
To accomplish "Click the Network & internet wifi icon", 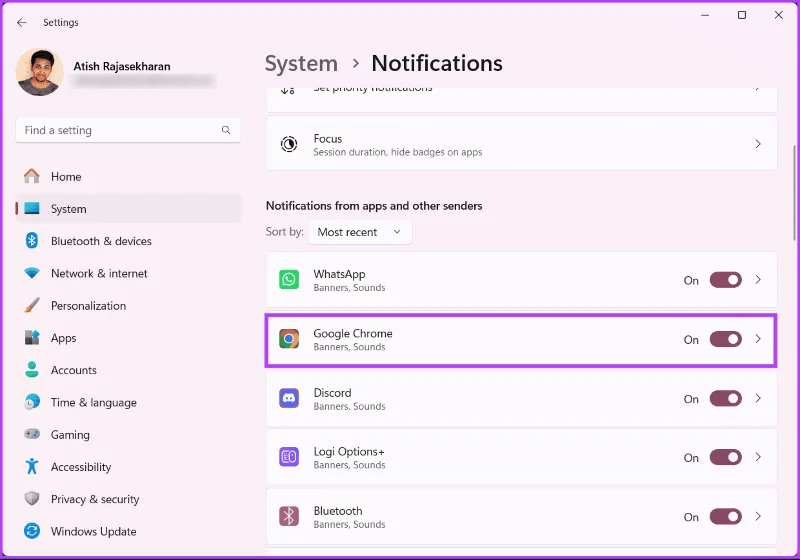I will [32, 273].
